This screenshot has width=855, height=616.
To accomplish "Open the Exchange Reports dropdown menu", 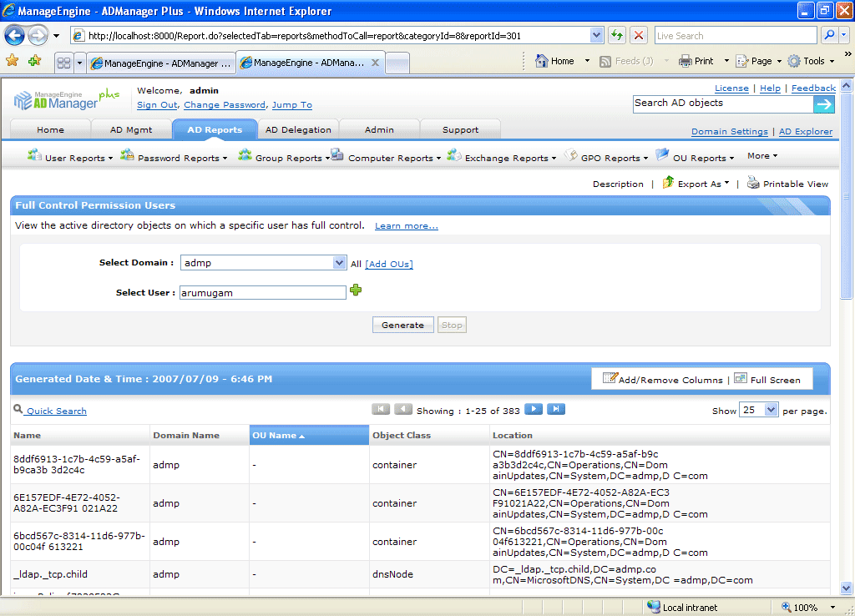I will pyautogui.click(x=502, y=157).
